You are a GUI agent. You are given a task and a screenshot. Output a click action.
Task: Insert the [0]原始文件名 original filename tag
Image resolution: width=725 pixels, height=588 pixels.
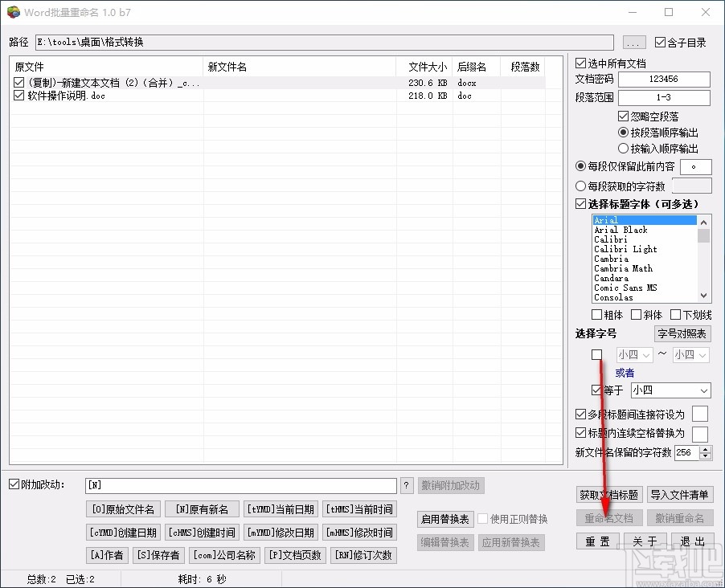click(x=122, y=508)
